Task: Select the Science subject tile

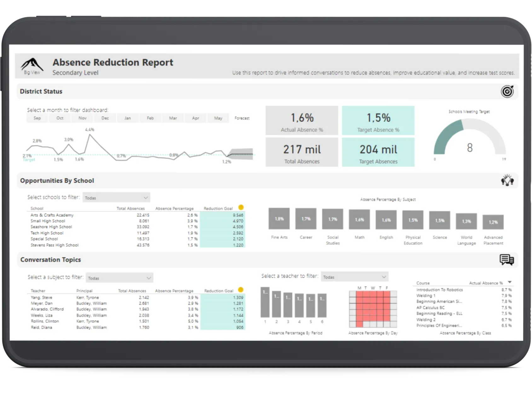Action: click(440, 220)
